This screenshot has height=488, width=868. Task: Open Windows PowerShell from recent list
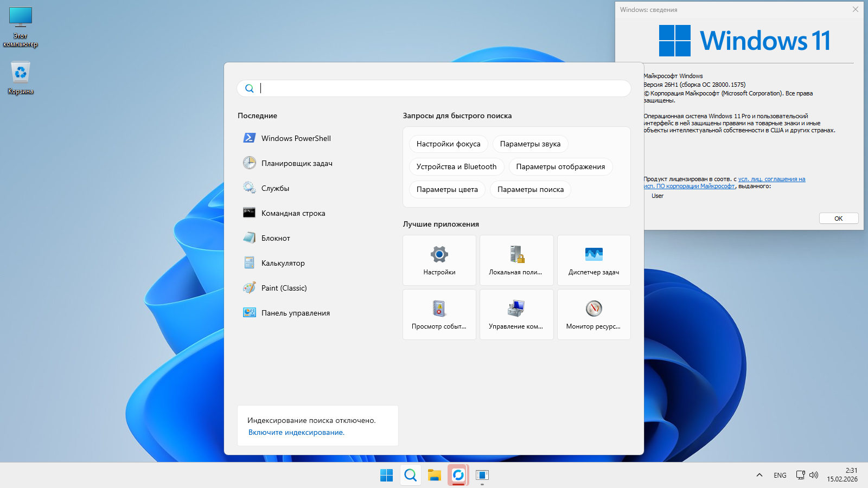[x=296, y=138]
